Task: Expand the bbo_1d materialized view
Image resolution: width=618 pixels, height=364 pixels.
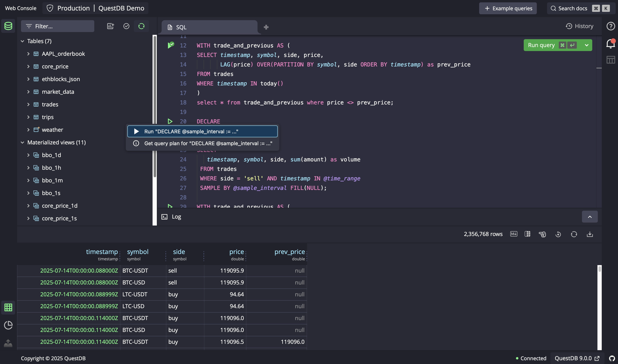Action: pos(28,155)
